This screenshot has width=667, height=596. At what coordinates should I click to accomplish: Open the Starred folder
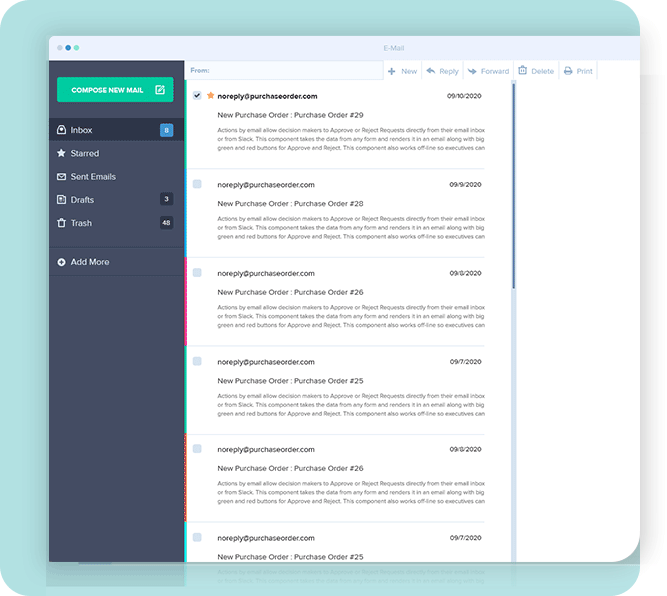pos(117,153)
